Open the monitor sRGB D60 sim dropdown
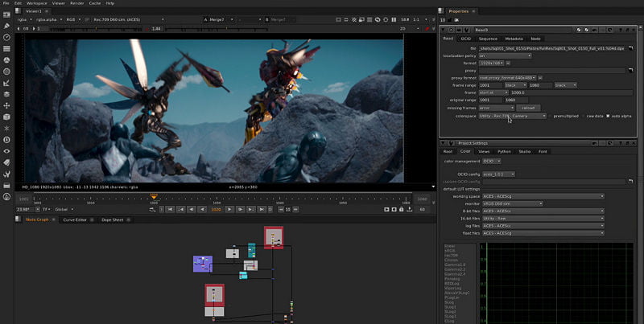Viewport: 644px width, 324px height. click(513, 204)
